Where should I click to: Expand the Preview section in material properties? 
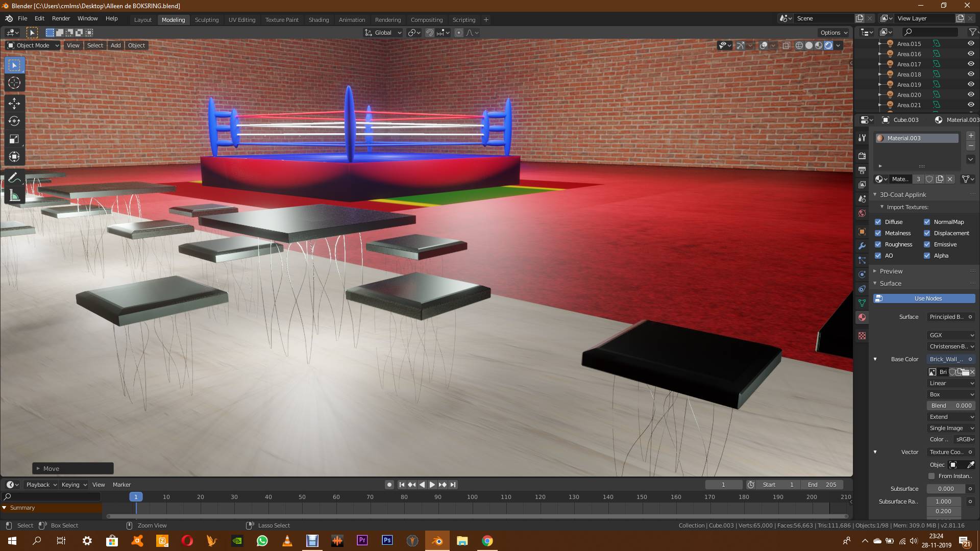click(x=891, y=271)
